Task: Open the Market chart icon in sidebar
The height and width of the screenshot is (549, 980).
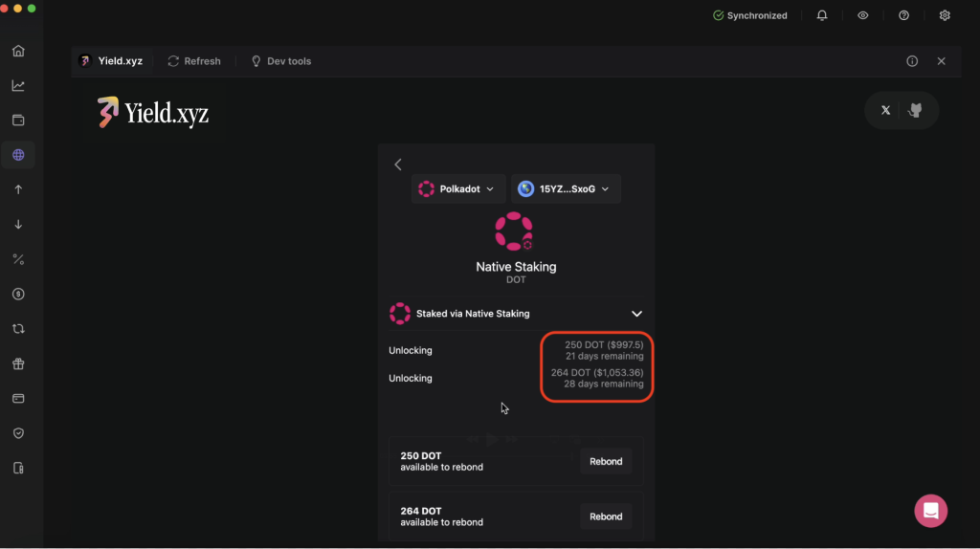Action: (x=18, y=86)
